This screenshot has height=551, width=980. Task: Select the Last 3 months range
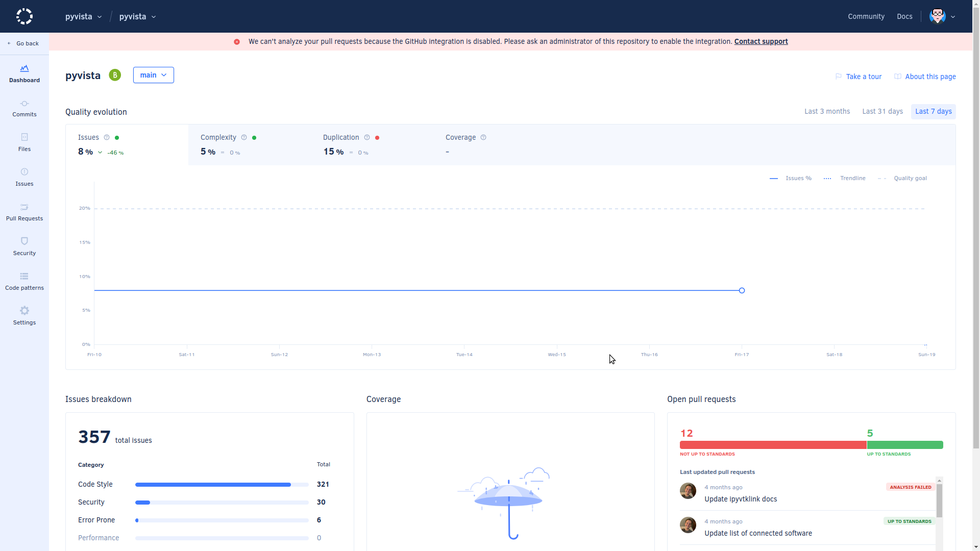(827, 112)
